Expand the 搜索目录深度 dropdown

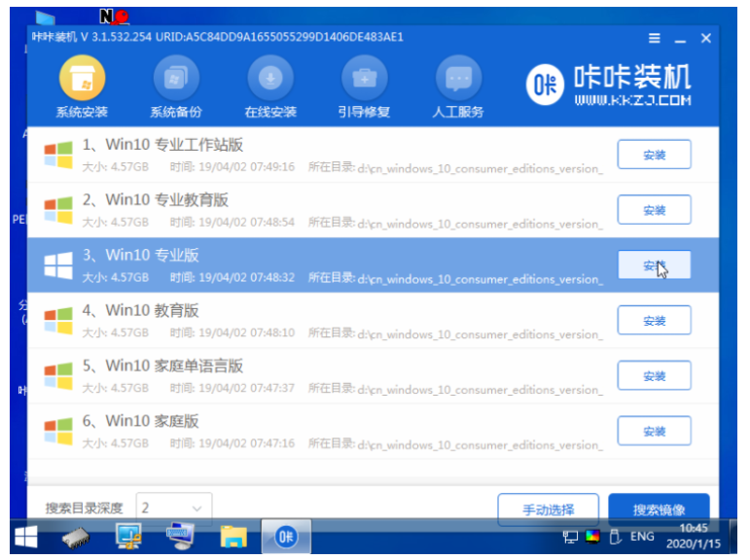174,507
